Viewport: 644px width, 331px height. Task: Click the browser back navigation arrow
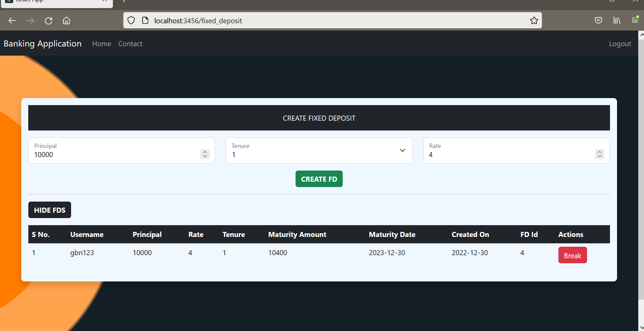(x=12, y=21)
